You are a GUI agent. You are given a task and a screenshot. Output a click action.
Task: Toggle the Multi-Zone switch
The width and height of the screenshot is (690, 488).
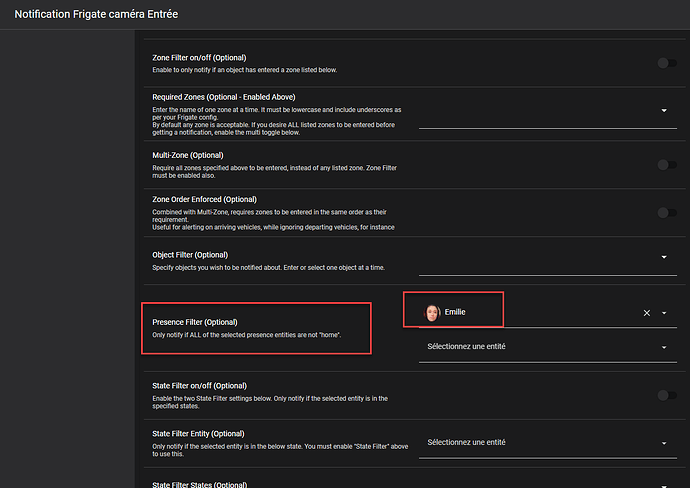click(x=665, y=164)
